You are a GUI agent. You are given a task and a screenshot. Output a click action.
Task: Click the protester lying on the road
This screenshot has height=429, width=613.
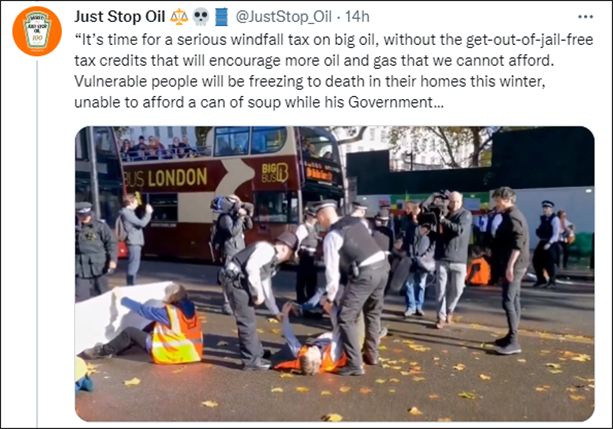[311, 340]
